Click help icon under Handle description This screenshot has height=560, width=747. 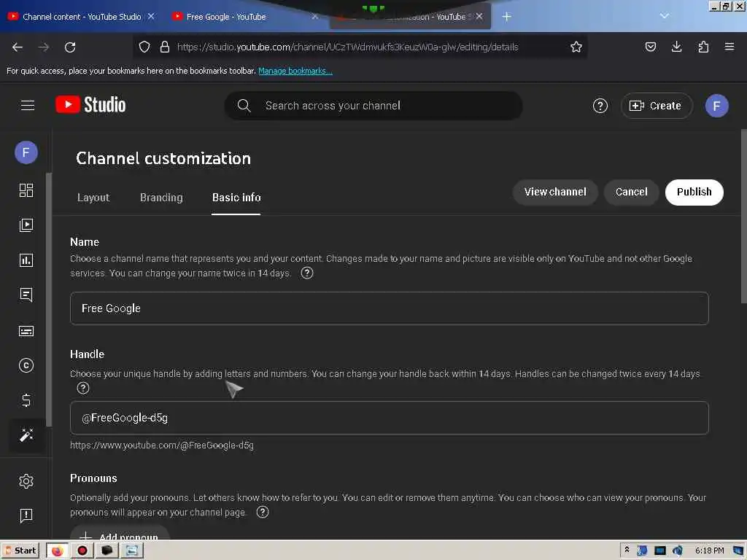coord(83,388)
